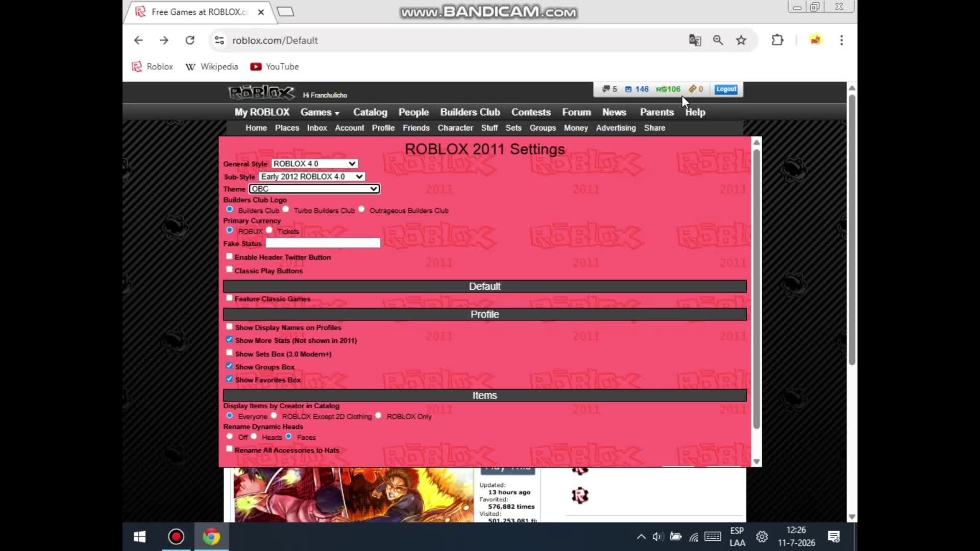Click the ROBLOX logo in the header
The height and width of the screenshot is (551, 980).
261,93
